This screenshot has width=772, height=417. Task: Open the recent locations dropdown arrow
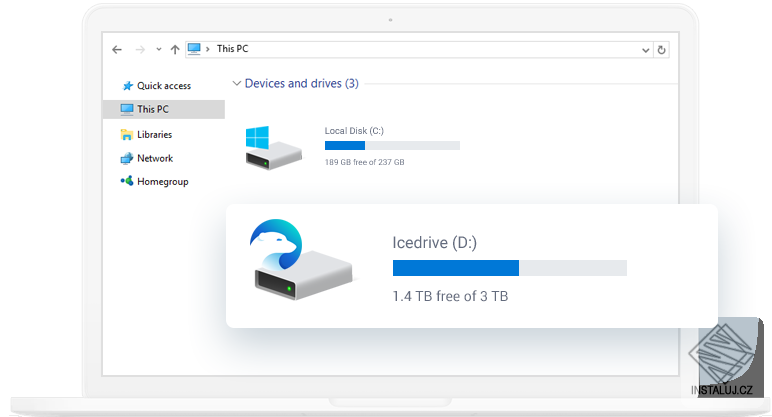pyautogui.click(x=159, y=49)
